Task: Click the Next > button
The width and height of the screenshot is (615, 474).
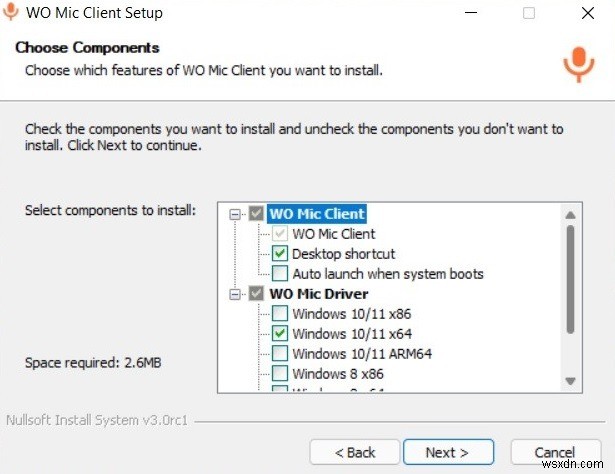Action: (448, 452)
